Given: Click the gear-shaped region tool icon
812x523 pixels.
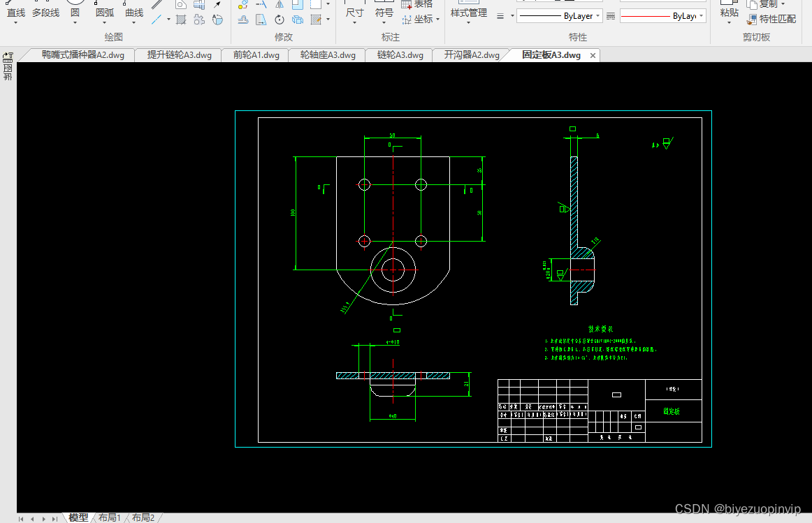Looking at the screenshot, I should (x=199, y=20).
